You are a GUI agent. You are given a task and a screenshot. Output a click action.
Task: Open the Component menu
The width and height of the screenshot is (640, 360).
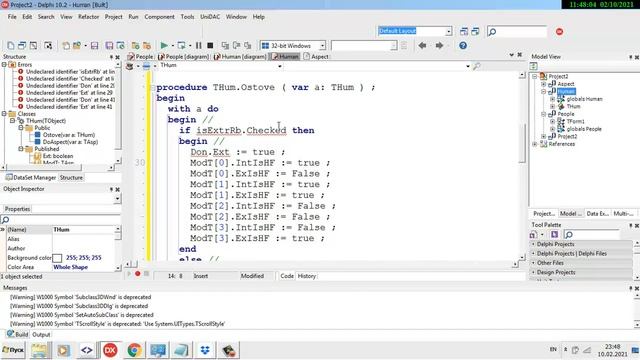click(x=159, y=17)
